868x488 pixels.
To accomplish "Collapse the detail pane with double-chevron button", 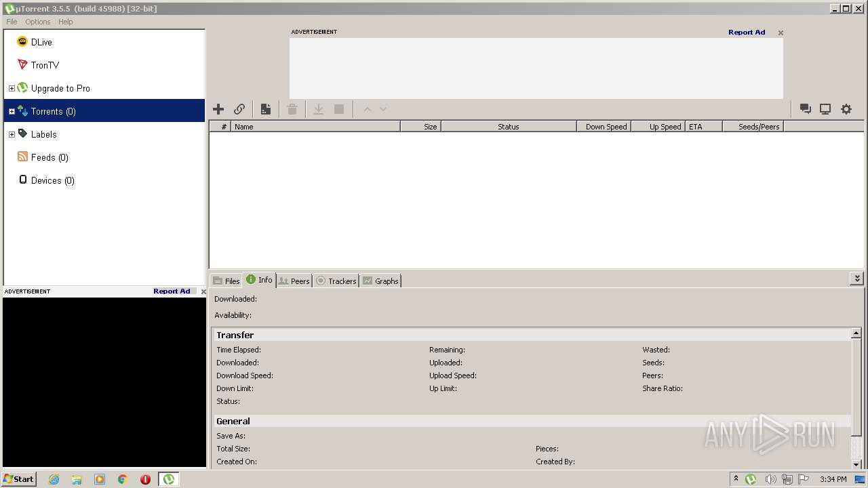I will tap(857, 279).
